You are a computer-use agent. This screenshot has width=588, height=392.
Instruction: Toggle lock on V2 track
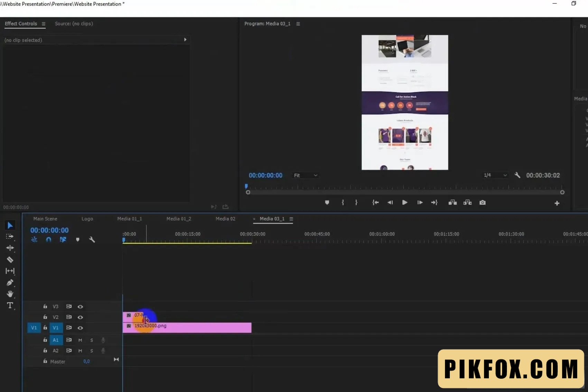pyautogui.click(x=45, y=317)
